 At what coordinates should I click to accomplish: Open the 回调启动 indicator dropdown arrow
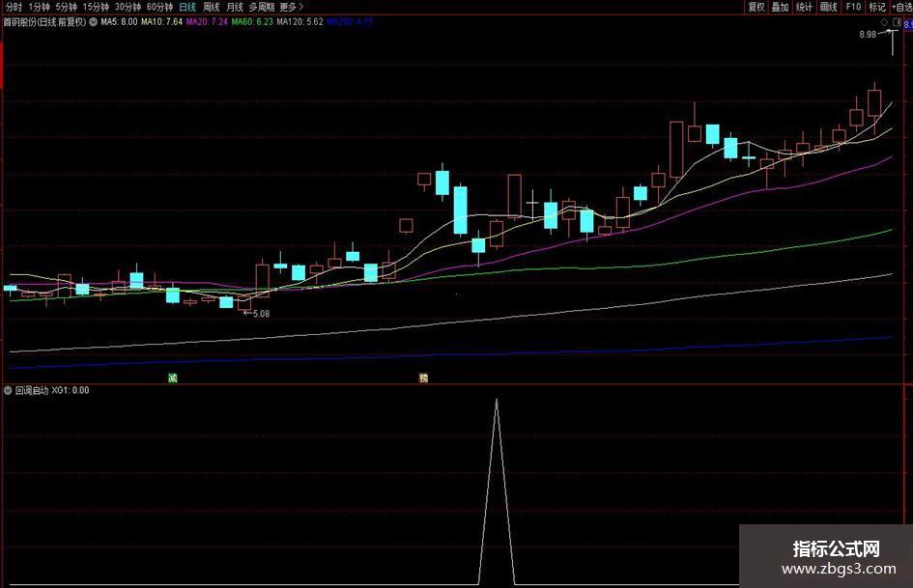8,391
